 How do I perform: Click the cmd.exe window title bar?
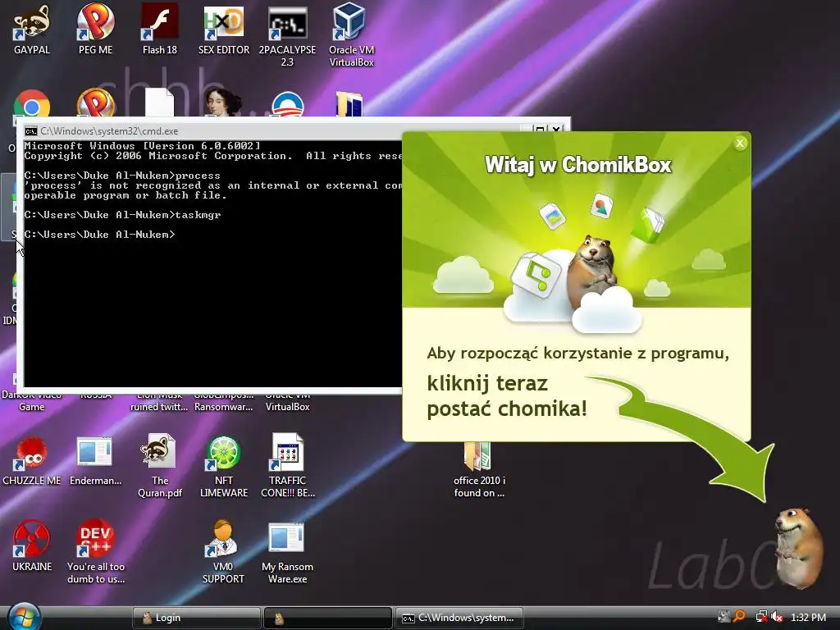268,130
